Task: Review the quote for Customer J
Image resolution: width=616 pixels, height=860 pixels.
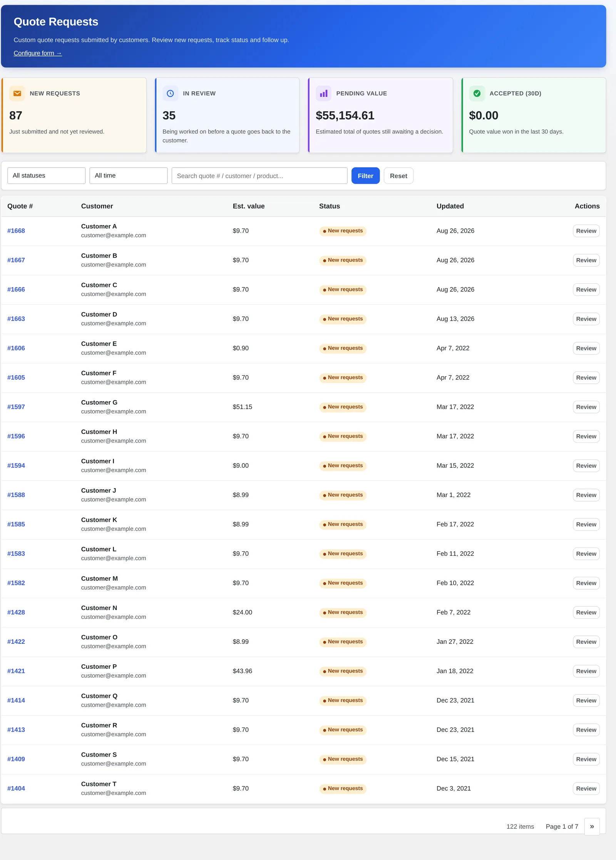Action: pyautogui.click(x=586, y=495)
